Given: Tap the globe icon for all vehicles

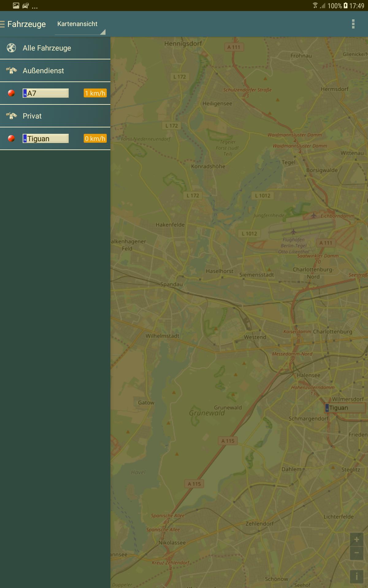Looking at the screenshot, I should [x=11, y=48].
